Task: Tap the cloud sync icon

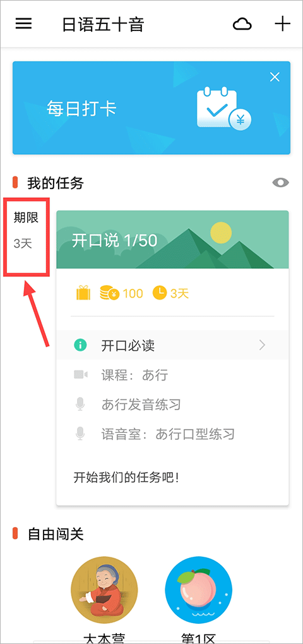Action: tap(242, 25)
